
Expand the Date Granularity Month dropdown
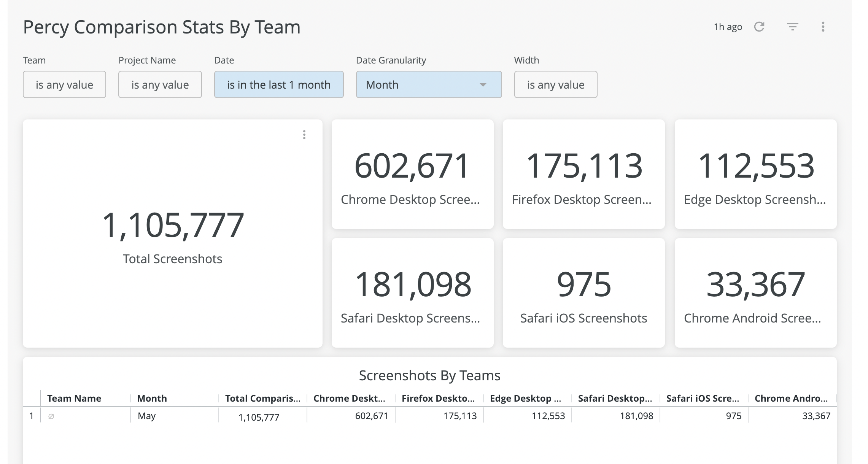tap(429, 84)
